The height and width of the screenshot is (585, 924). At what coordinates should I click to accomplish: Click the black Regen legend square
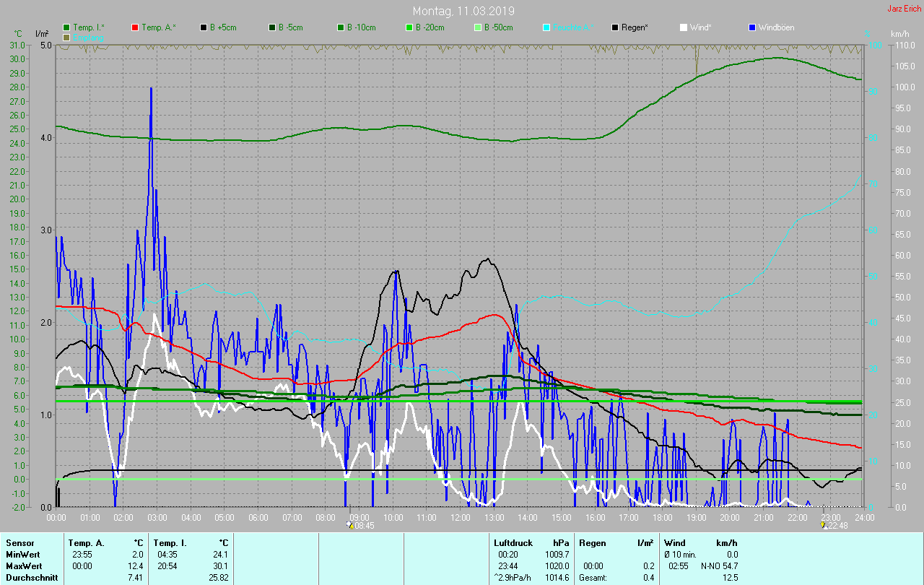click(615, 27)
